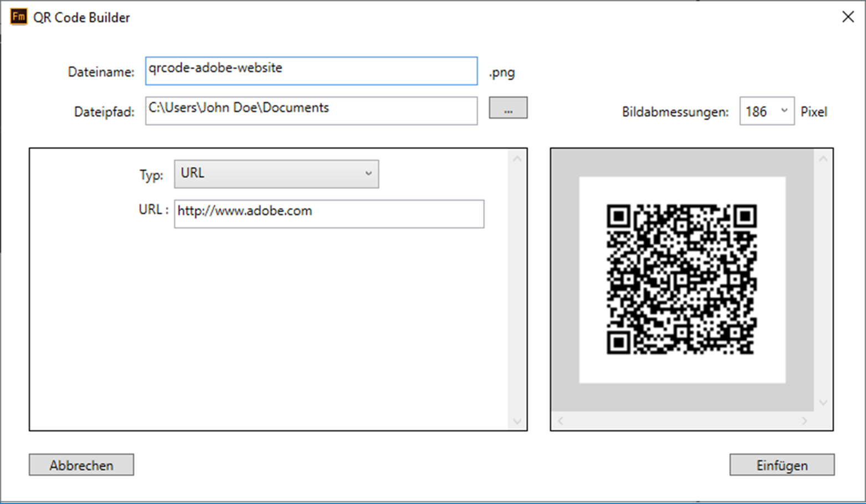Click the scroll-up arrow in the preview pane

coord(823,158)
